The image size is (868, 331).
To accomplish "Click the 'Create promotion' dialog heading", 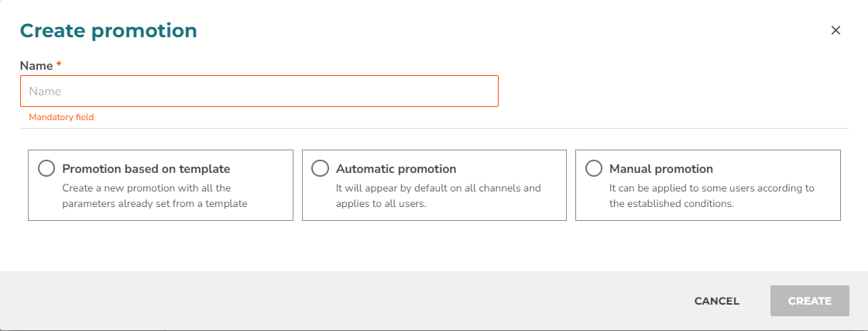I will click(108, 30).
